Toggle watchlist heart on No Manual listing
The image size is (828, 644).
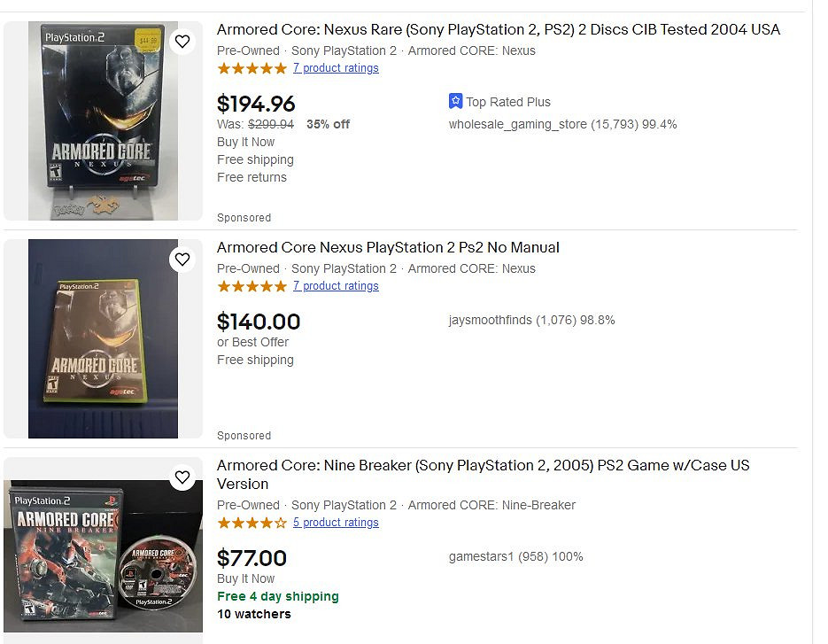[x=182, y=260]
